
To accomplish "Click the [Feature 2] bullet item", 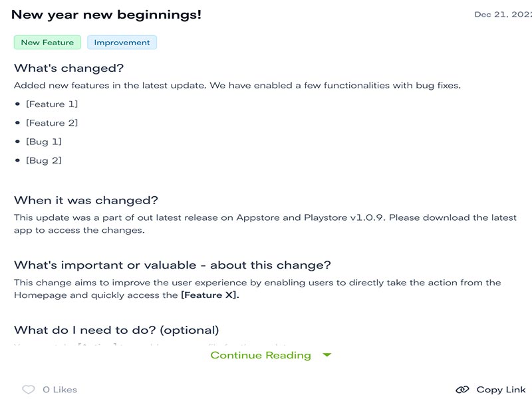I will 52,123.
